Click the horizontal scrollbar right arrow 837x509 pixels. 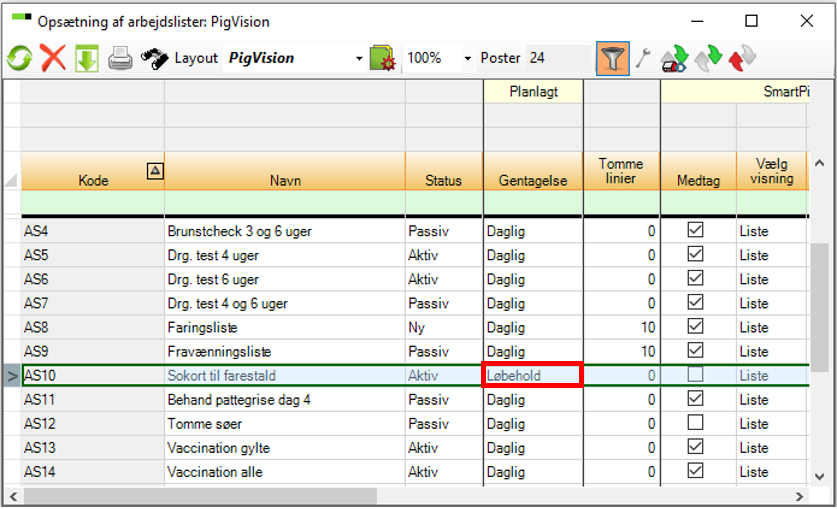799,497
